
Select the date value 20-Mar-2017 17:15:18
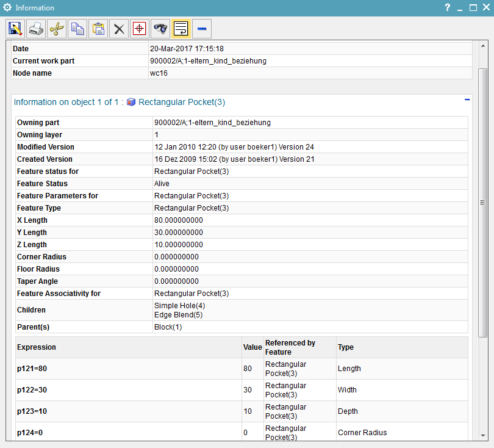(x=187, y=49)
